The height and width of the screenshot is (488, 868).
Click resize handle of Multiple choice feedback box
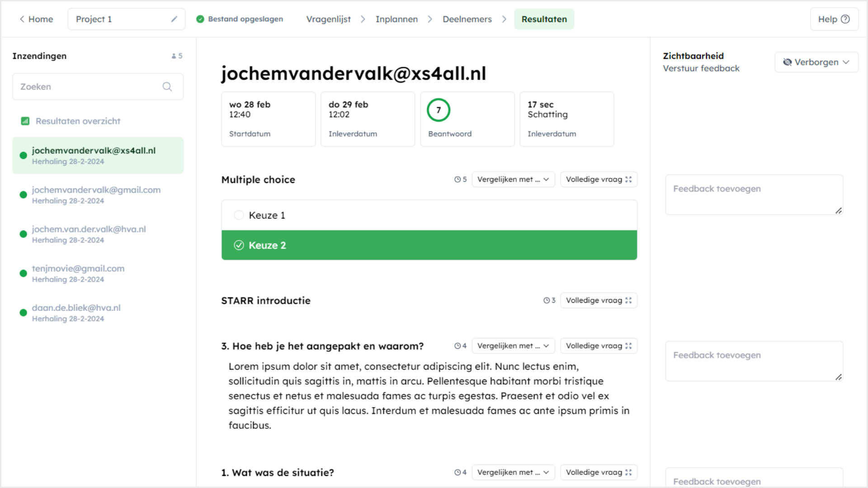(x=838, y=211)
